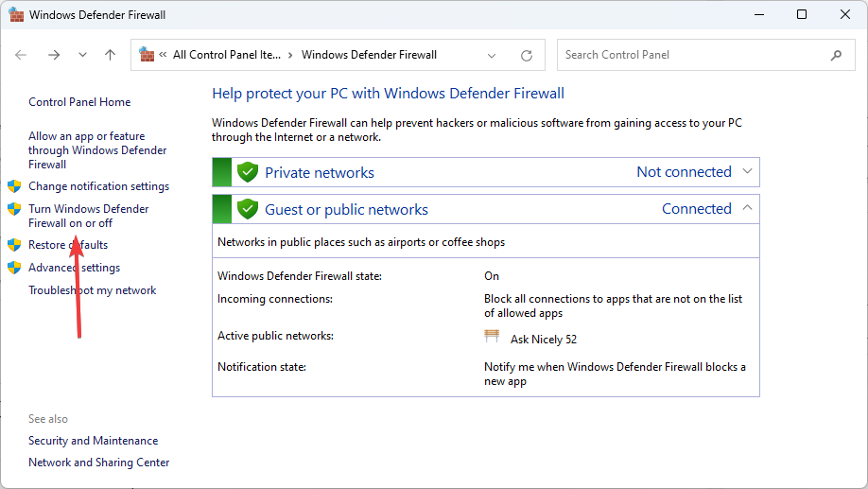Click the Forward navigation arrow
The height and width of the screenshot is (489, 868).
54,55
